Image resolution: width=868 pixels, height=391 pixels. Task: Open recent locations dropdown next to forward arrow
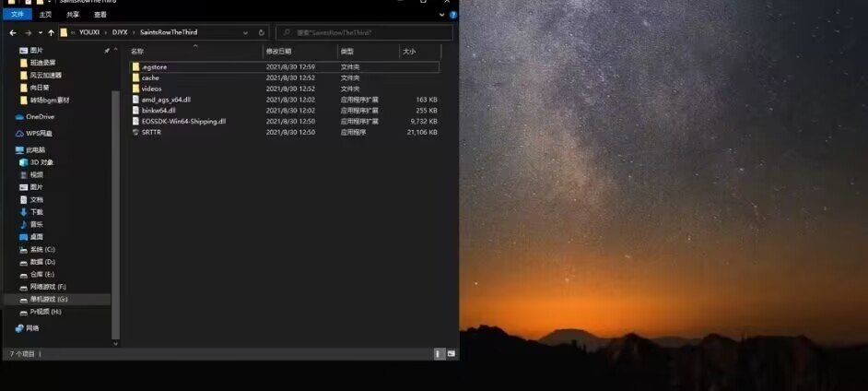click(40, 32)
